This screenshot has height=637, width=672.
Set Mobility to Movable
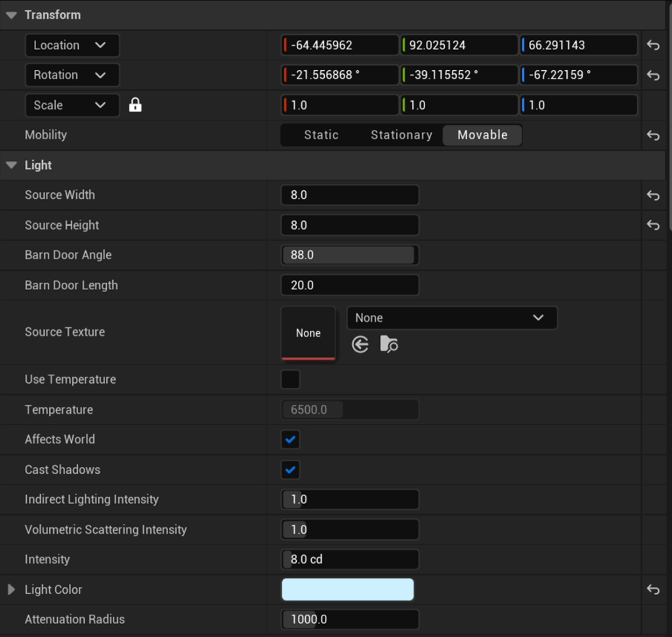[x=482, y=135]
